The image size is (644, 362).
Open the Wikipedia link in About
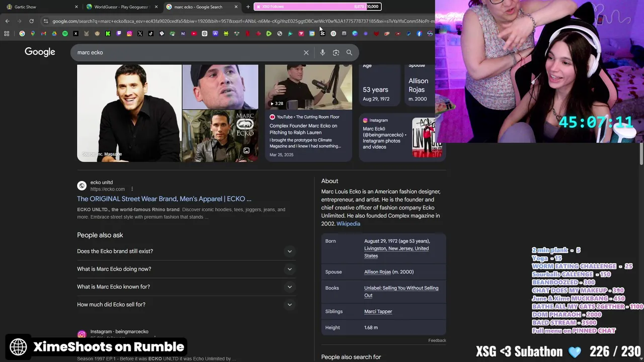pyautogui.click(x=348, y=224)
